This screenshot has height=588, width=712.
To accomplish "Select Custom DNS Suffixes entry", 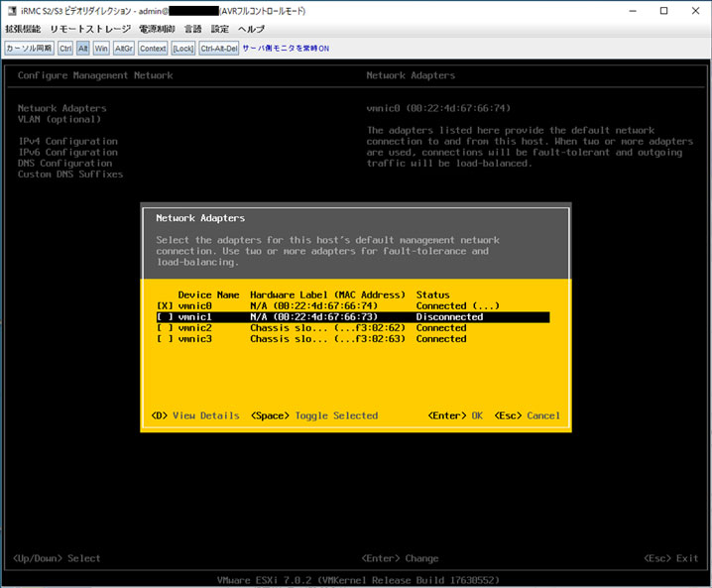I will [x=70, y=174].
